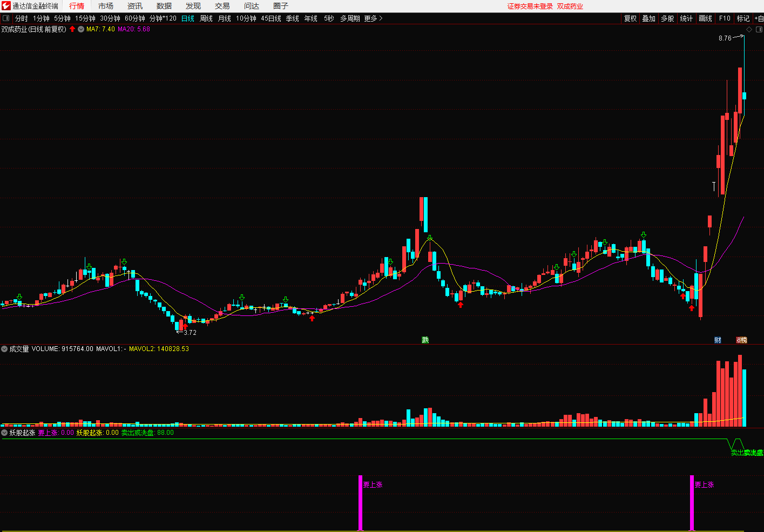Viewport: 764px width, 532px height.
Task: Click the 画线 drawing button
Action: 706,18
